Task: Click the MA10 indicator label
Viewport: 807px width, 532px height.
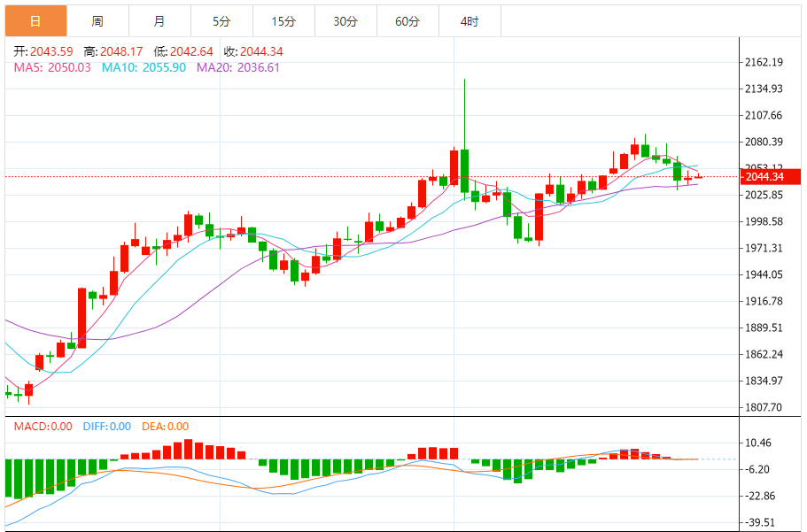Action: pyautogui.click(x=144, y=67)
